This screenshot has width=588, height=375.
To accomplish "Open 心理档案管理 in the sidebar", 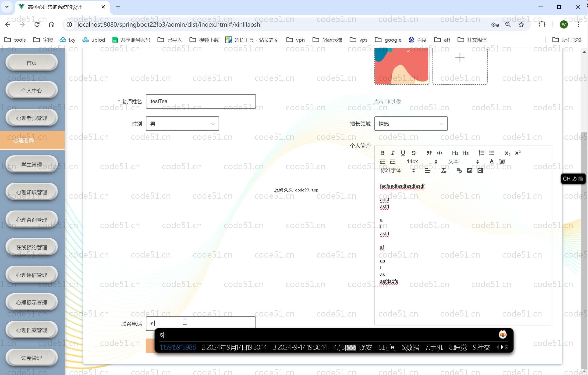I will (x=32, y=330).
